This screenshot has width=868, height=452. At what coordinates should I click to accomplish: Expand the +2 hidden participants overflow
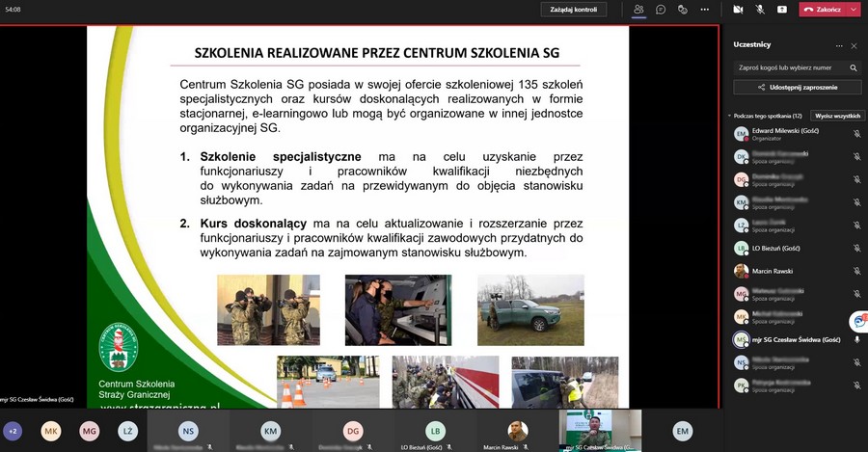[13, 431]
